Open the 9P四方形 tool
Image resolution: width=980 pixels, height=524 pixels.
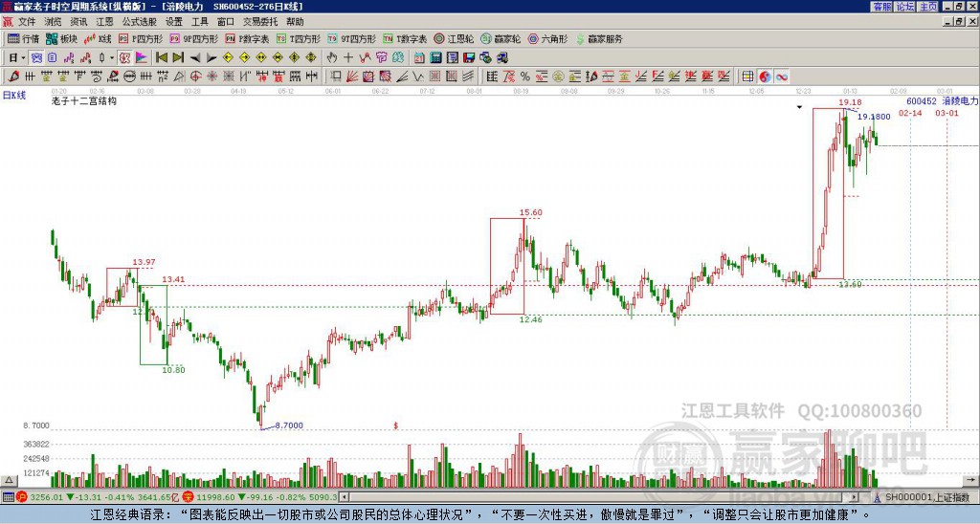tap(194, 38)
